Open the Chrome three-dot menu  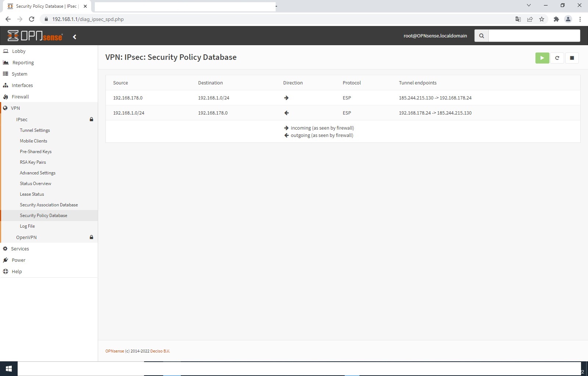click(580, 19)
